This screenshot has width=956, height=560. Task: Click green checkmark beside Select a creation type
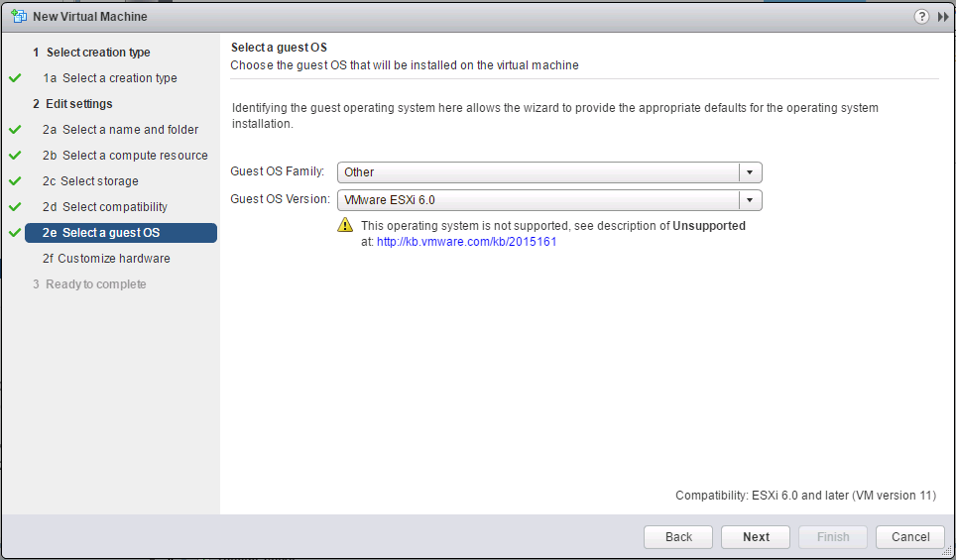coord(15,78)
